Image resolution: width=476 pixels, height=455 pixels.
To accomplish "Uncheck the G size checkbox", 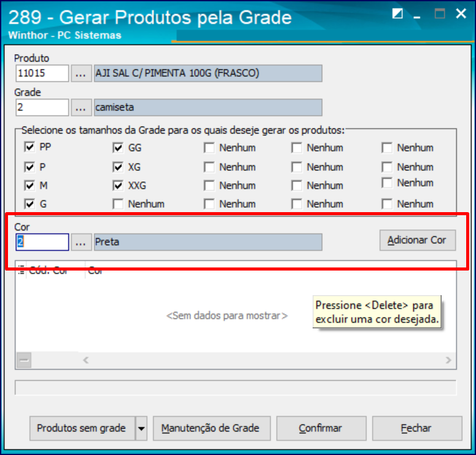I will click(x=29, y=204).
